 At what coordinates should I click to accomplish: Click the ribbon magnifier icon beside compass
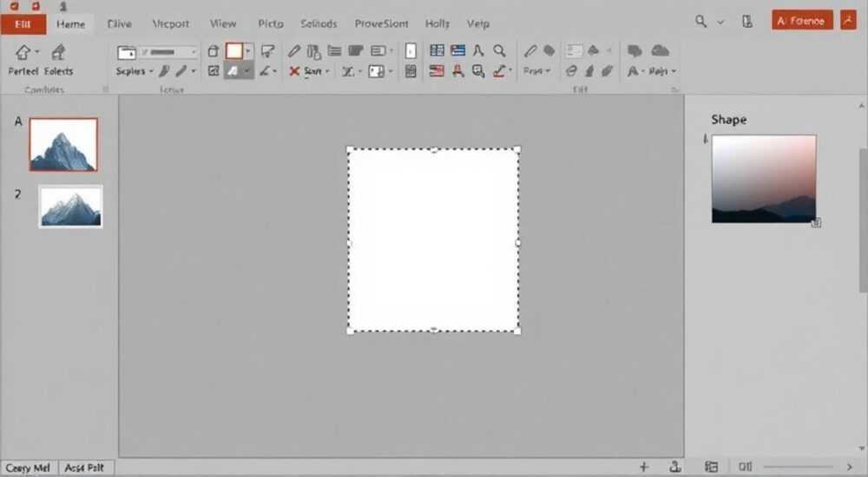point(499,51)
